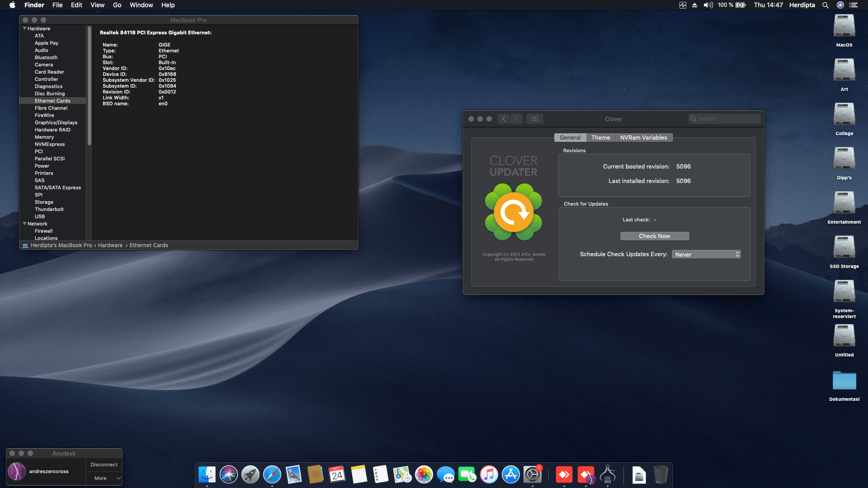Open the Schedule Check Updates Every dropdown
The image size is (868, 488).
coord(706,254)
